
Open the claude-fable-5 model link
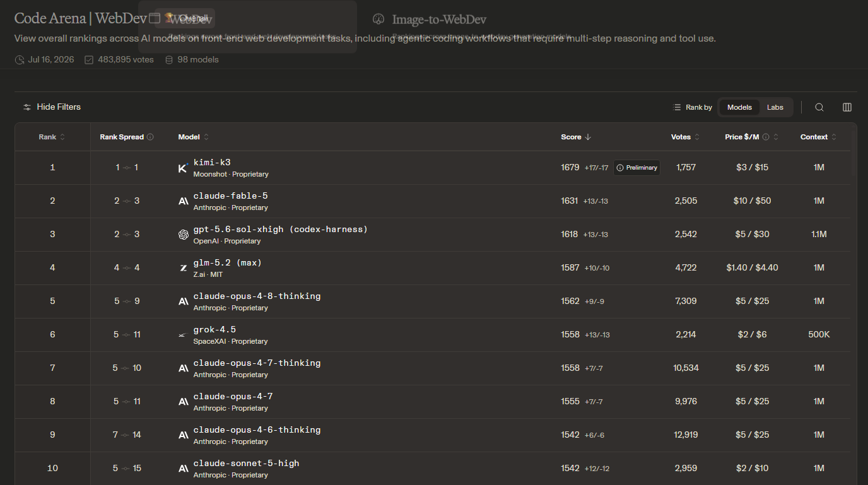[x=230, y=196]
